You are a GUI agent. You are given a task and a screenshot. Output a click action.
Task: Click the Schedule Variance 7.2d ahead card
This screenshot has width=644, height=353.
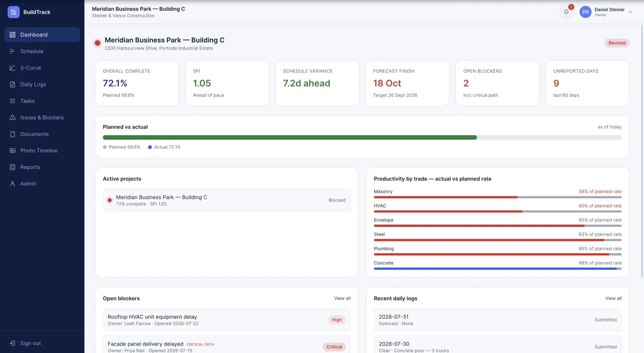click(x=317, y=83)
